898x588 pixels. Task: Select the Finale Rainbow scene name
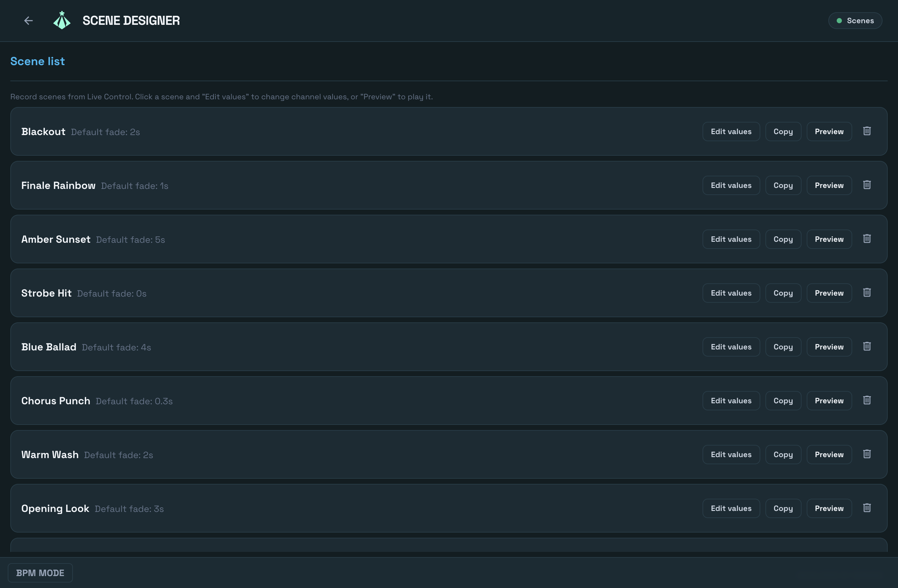coord(58,186)
